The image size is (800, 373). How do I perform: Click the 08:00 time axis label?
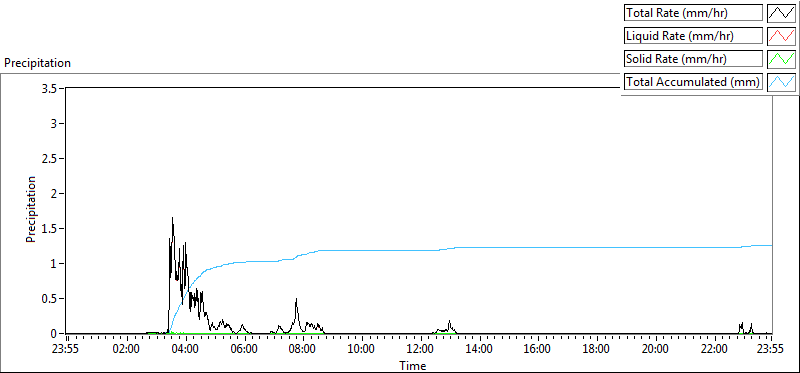[303, 350]
